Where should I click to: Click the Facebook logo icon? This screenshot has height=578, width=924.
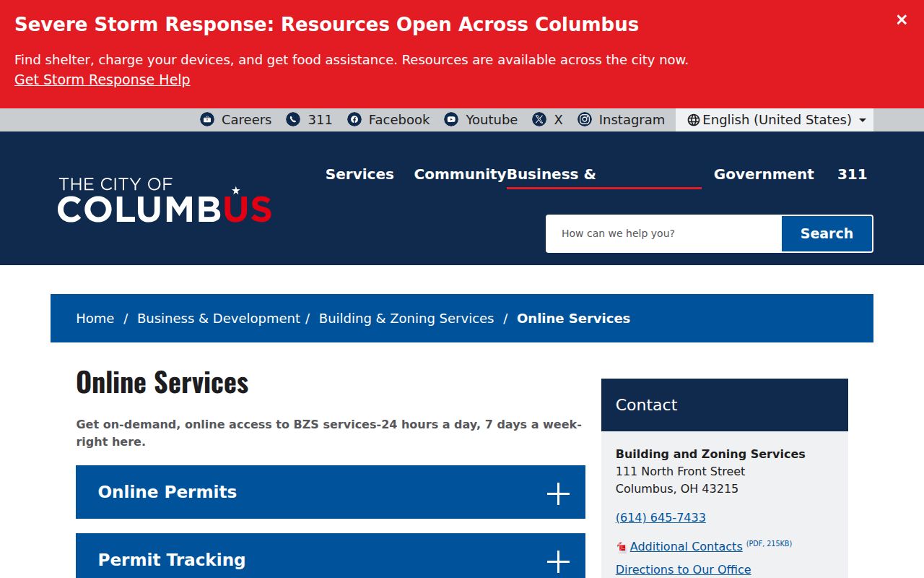[354, 119]
